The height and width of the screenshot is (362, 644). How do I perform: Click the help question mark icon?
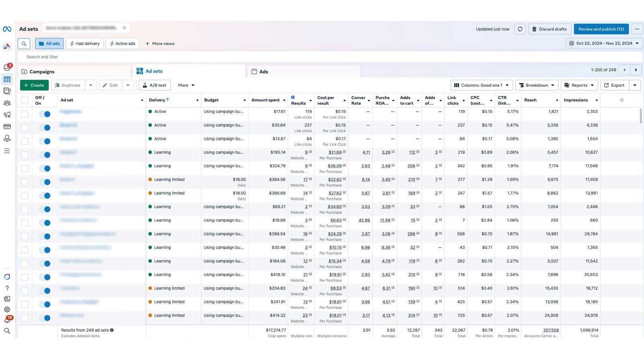pyautogui.click(x=7, y=288)
